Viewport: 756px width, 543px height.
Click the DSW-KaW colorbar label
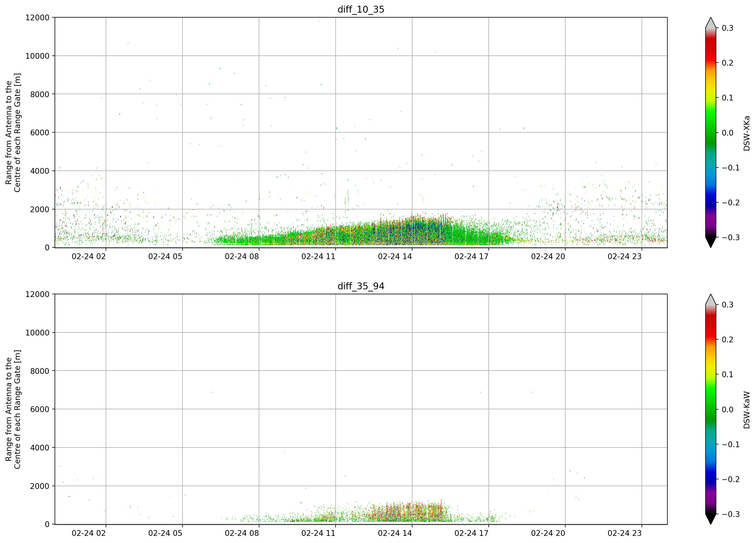tap(747, 410)
